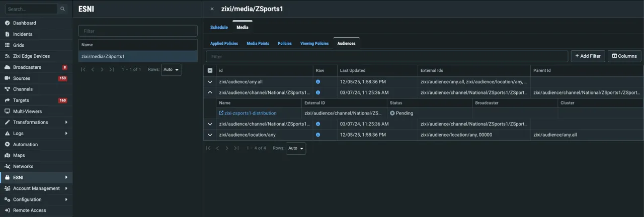Viewport: 644px width, 217px height.
Task: Open Multi-Viewers page
Action: pyautogui.click(x=27, y=112)
